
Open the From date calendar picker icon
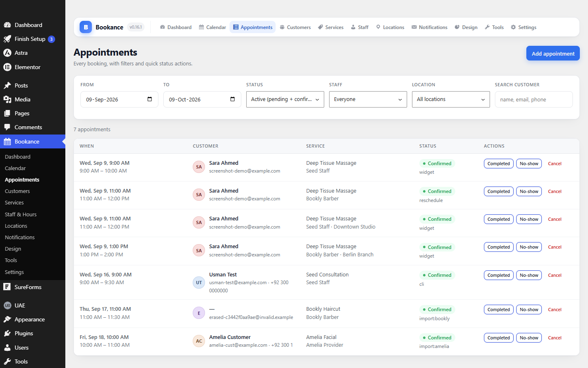[149, 99]
